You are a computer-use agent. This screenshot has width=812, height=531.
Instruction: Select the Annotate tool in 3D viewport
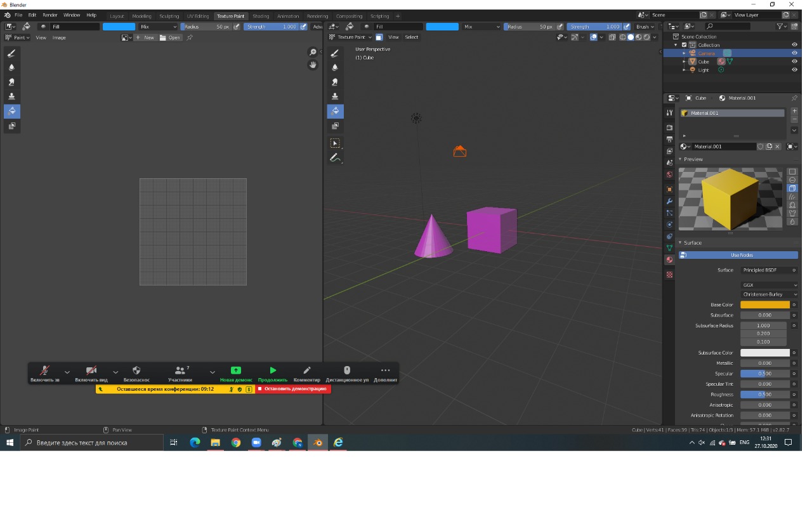(335, 157)
